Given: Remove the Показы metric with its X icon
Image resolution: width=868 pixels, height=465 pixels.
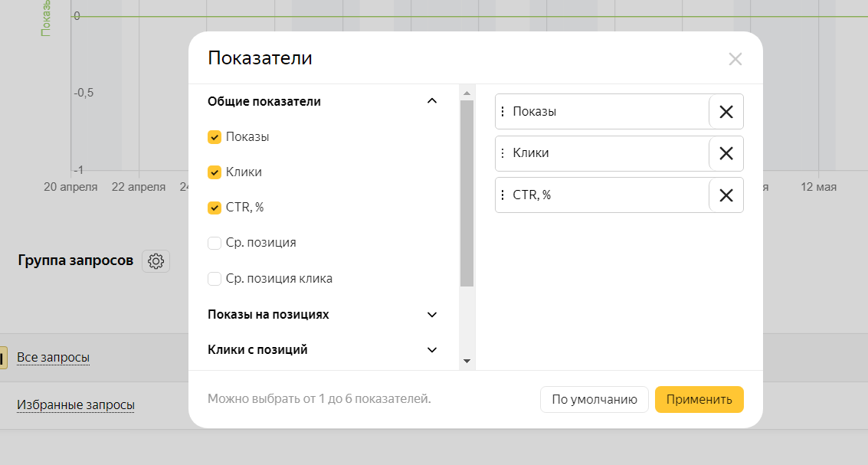Looking at the screenshot, I should tap(726, 111).
